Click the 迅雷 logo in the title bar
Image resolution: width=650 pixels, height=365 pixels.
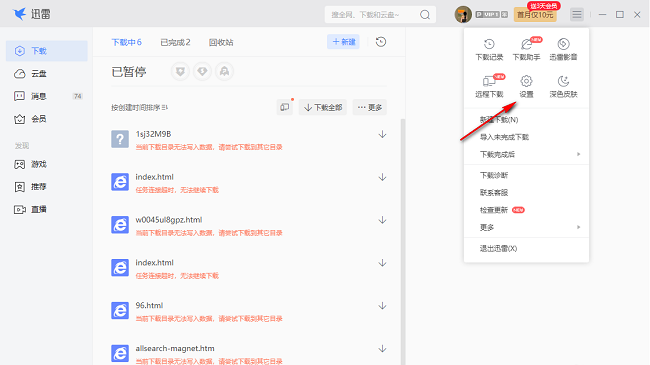coord(32,14)
